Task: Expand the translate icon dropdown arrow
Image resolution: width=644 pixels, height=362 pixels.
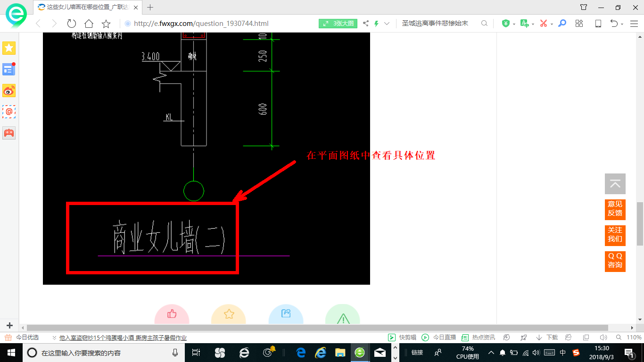Action: tap(533, 24)
